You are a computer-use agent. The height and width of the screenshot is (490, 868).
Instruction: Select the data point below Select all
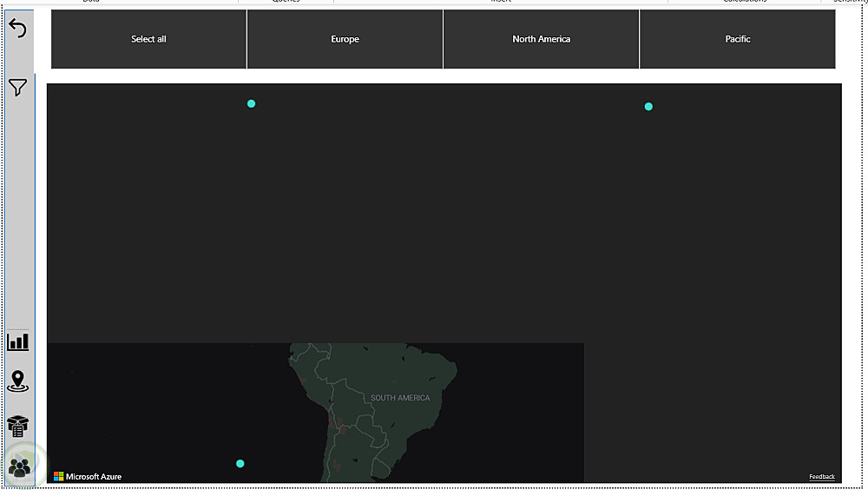[x=252, y=103]
